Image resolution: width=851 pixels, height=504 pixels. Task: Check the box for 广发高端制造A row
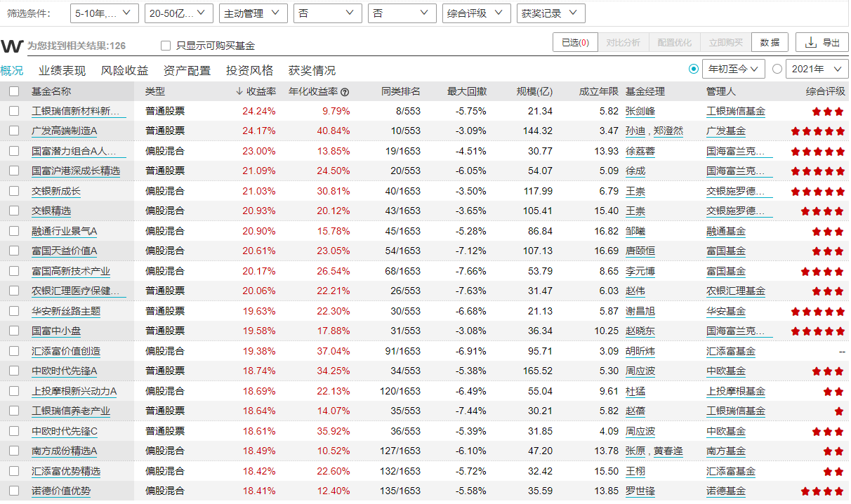click(x=14, y=131)
